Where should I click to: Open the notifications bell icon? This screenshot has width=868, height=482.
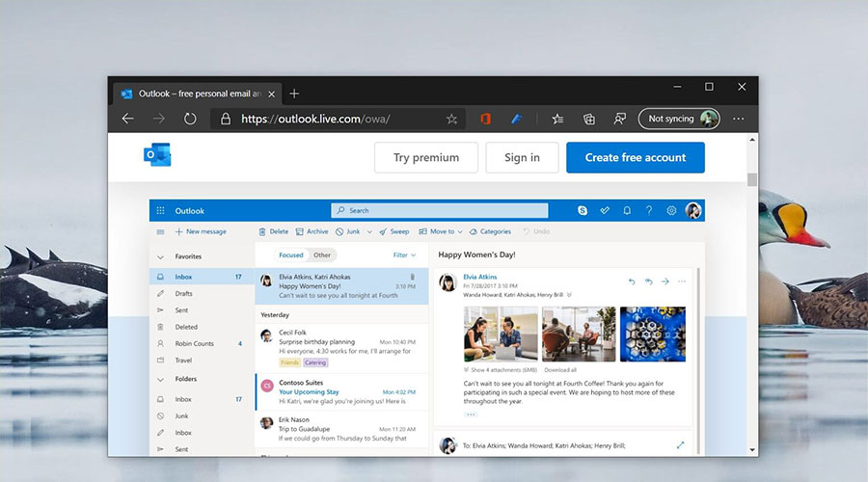627,210
